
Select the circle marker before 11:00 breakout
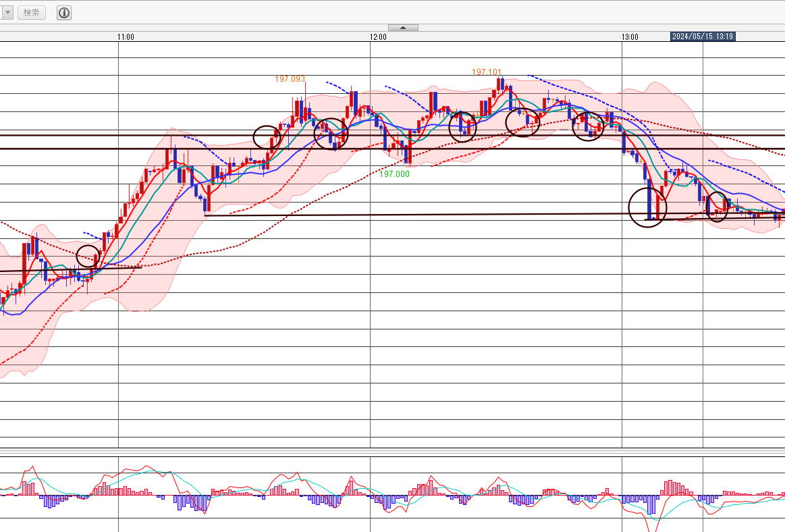tap(88, 256)
